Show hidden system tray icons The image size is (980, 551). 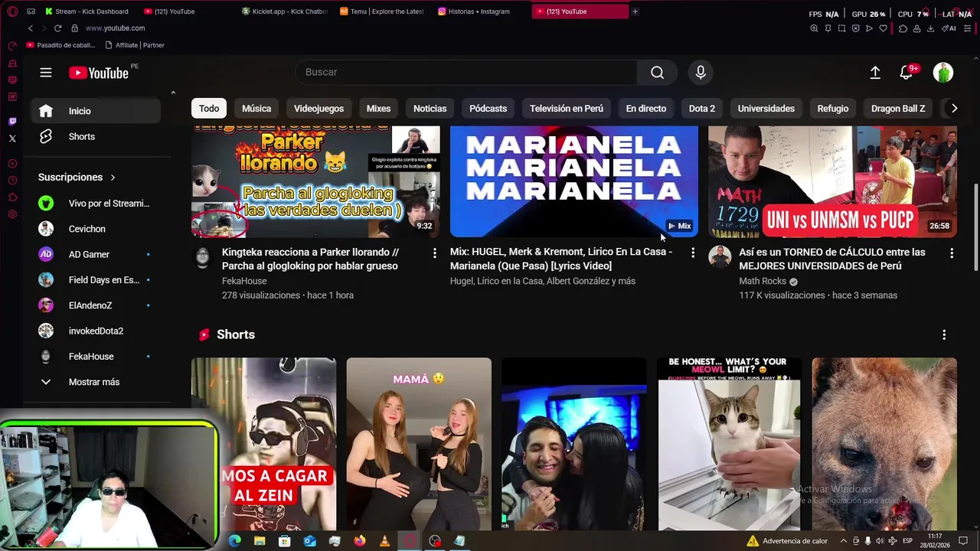click(x=844, y=541)
